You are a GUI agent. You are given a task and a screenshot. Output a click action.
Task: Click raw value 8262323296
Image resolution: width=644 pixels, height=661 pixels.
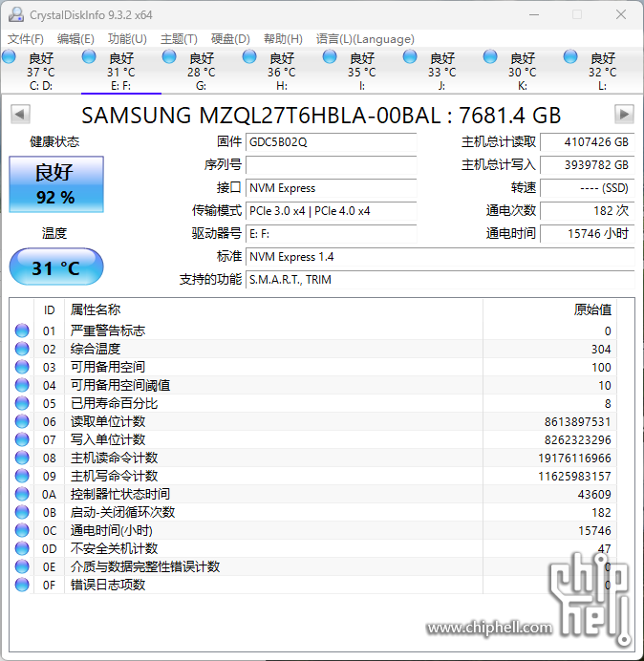coord(577,440)
